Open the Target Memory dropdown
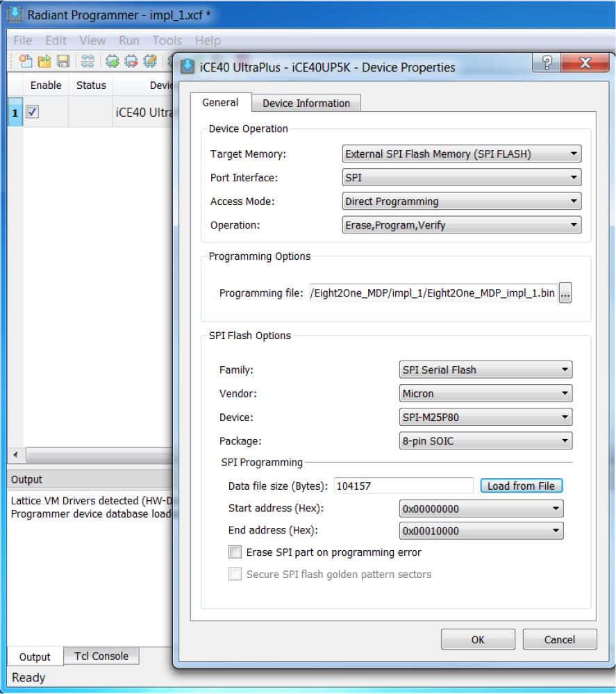Viewport: 616px width, 694px height. [462, 154]
